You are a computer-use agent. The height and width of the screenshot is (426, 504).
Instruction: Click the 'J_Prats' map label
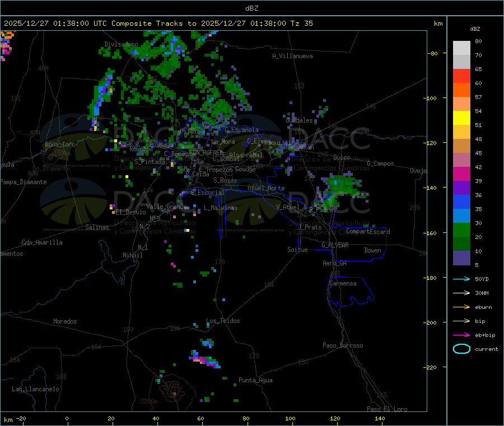(310, 227)
